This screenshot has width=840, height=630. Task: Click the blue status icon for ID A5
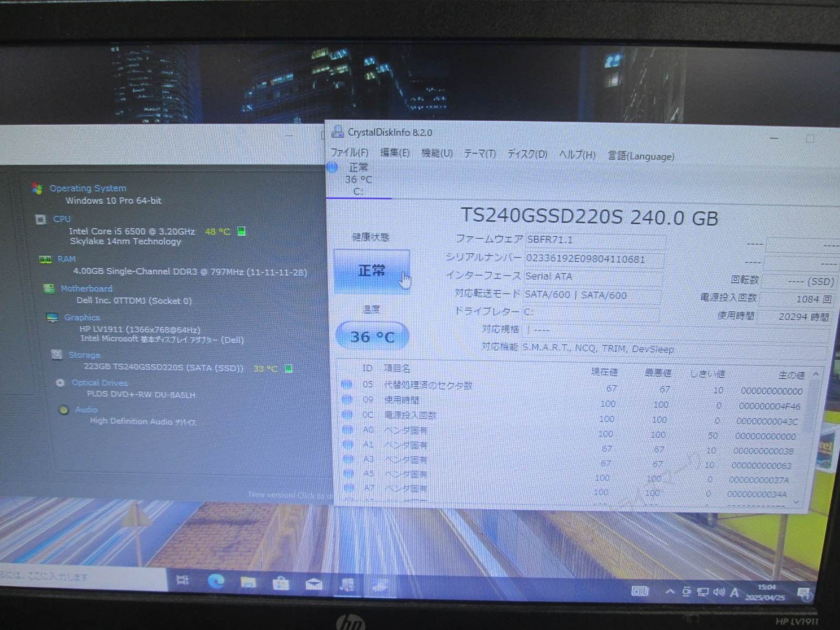click(x=349, y=473)
